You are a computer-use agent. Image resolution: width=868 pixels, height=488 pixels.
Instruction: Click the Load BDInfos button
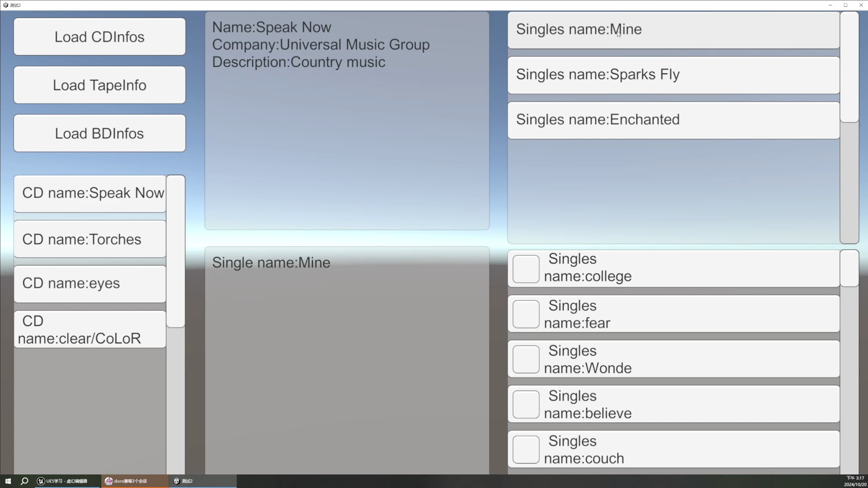click(99, 133)
